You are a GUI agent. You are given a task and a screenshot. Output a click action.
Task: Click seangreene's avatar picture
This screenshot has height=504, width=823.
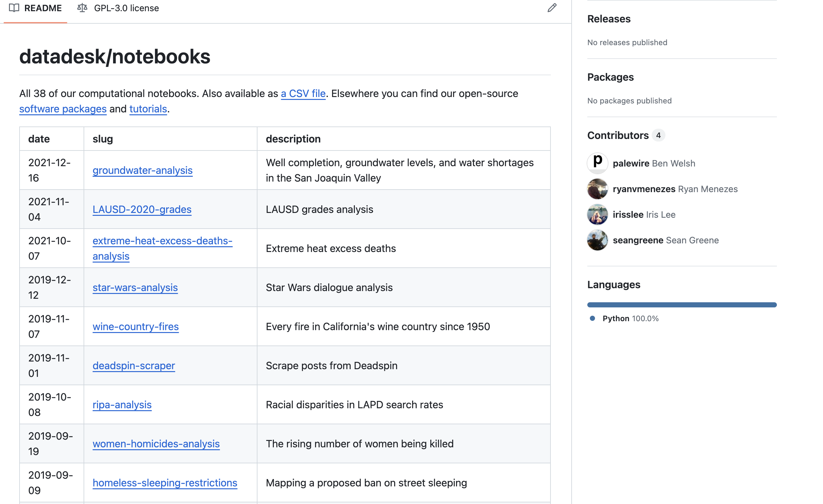(597, 240)
